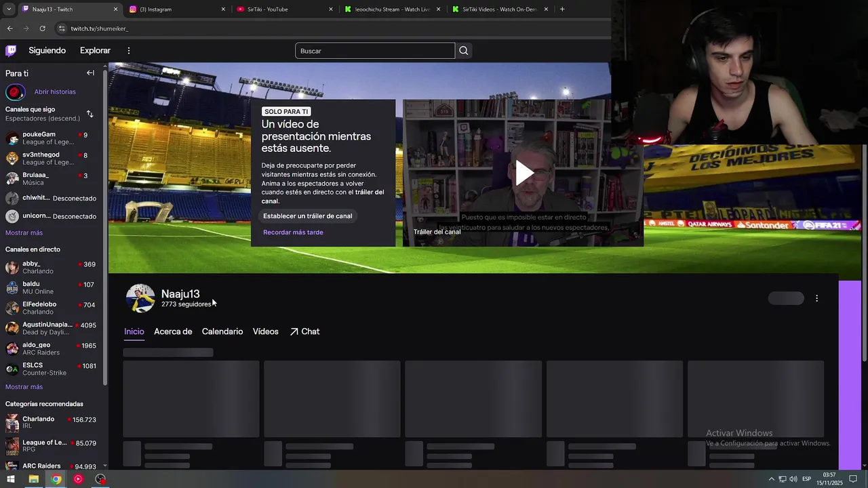Click Establecer un tráiler de canal
Image resolution: width=868 pixels, height=488 pixels.
click(x=308, y=216)
